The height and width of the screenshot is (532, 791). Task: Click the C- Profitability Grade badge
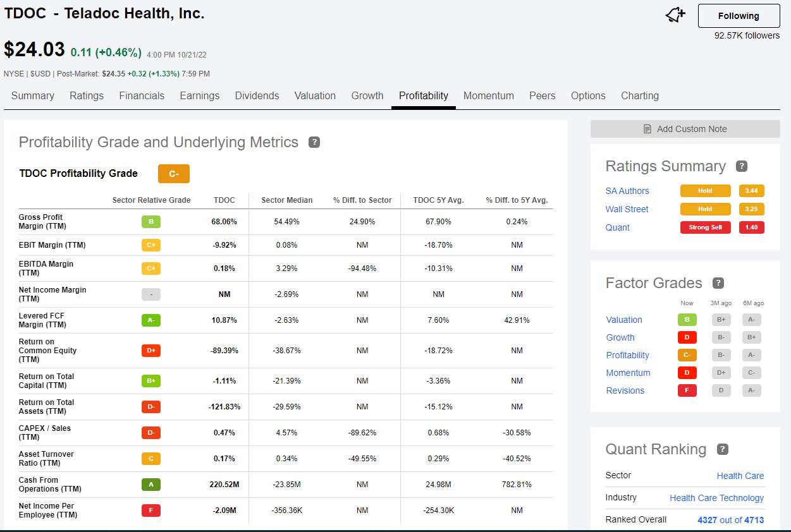174,174
